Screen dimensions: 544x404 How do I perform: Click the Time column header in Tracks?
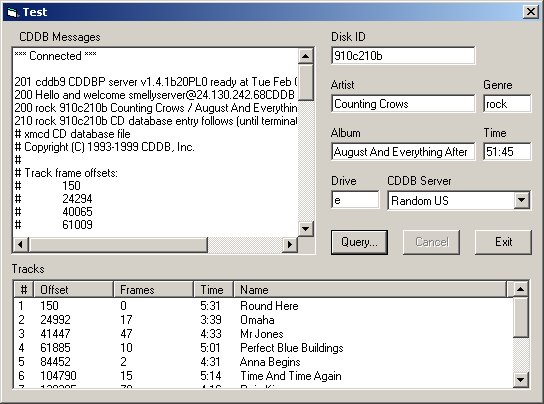pos(213,289)
